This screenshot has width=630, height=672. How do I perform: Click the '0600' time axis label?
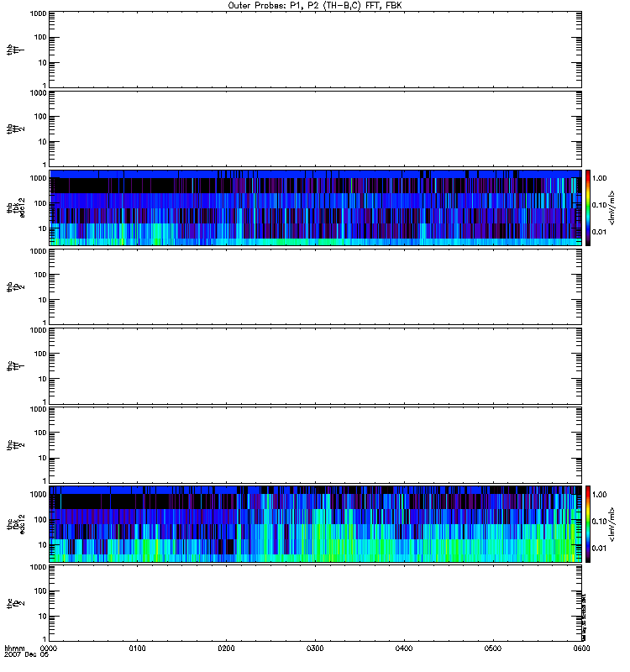581,648
